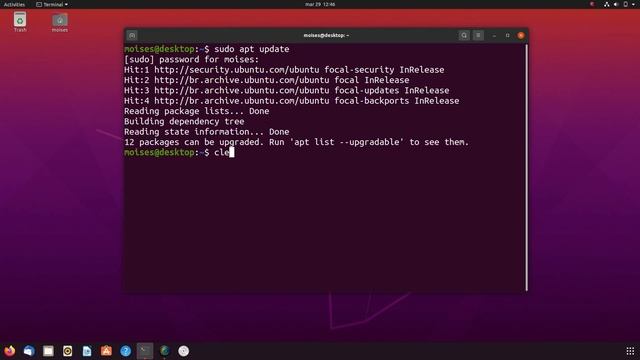The width and height of the screenshot is (640, 360).
Task: Show Applications grid
Action: pyautogui.click(x=630, y=351)
